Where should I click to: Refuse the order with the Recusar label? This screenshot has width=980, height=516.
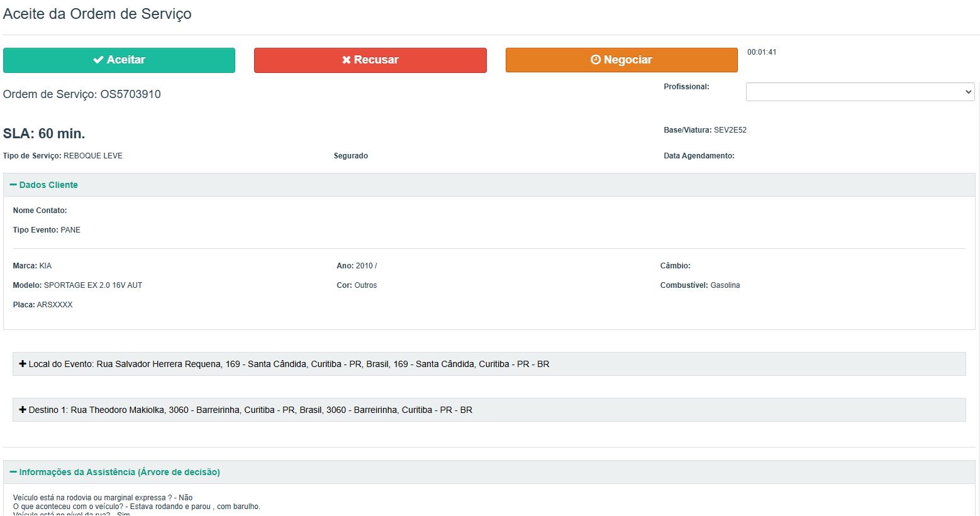(376, 60)
